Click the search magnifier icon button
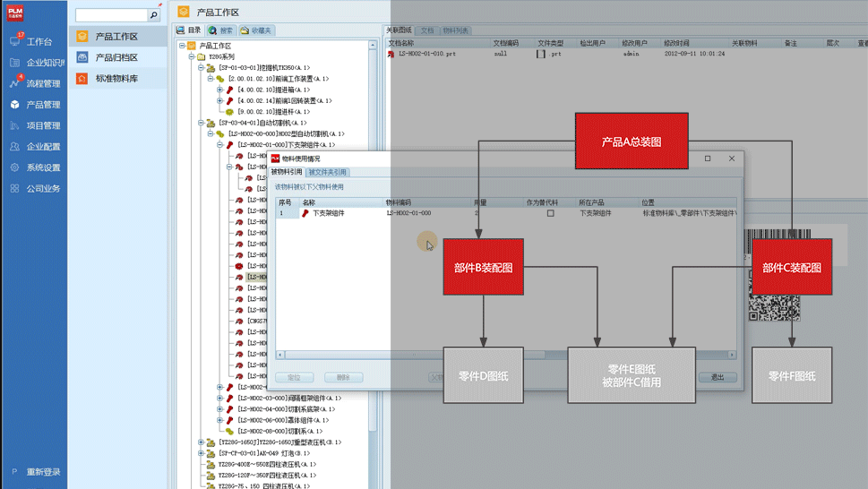 click(154, 15)
